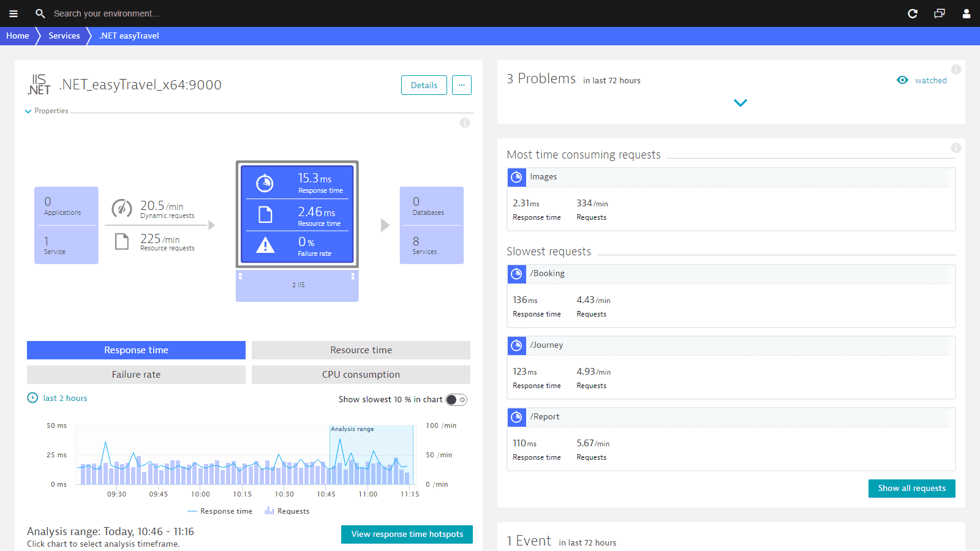Screen dimensions: 980x551
Task: Click the info icon in Problems panel
Action: [x=956, y=70]
